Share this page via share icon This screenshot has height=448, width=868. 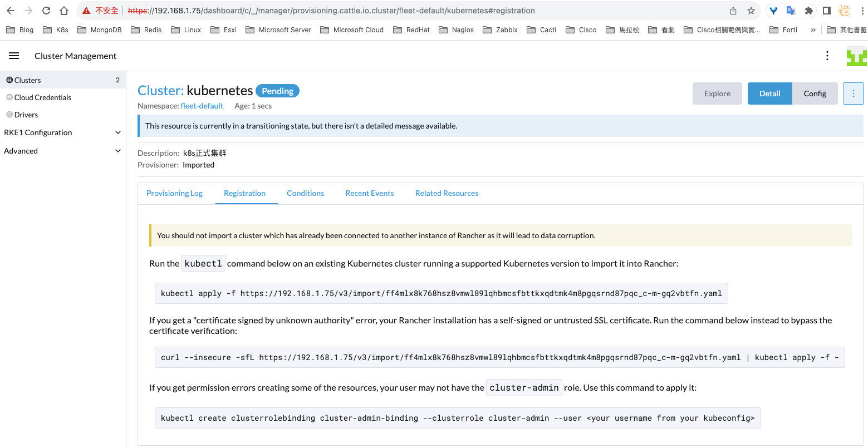(x=733, y=11)
